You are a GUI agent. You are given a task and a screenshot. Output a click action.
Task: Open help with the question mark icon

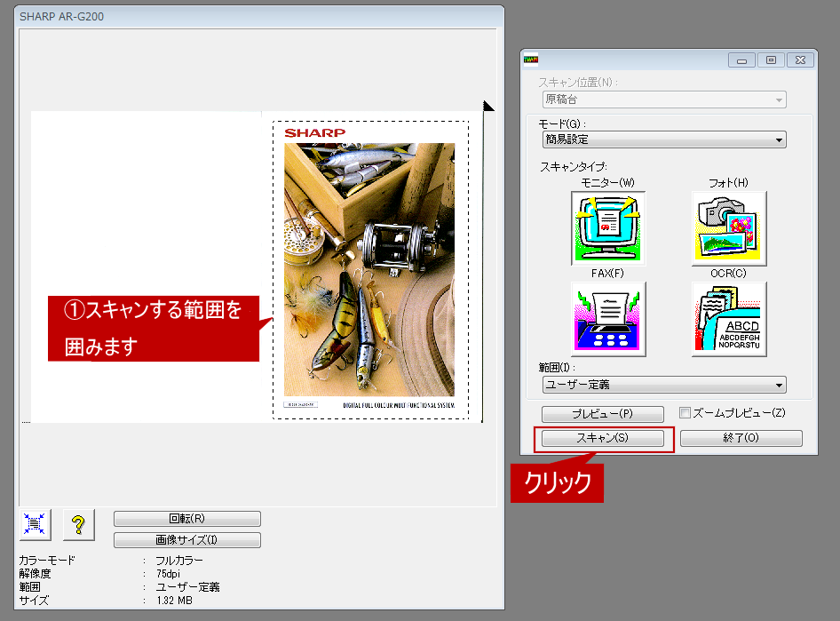tap(79, 524)
